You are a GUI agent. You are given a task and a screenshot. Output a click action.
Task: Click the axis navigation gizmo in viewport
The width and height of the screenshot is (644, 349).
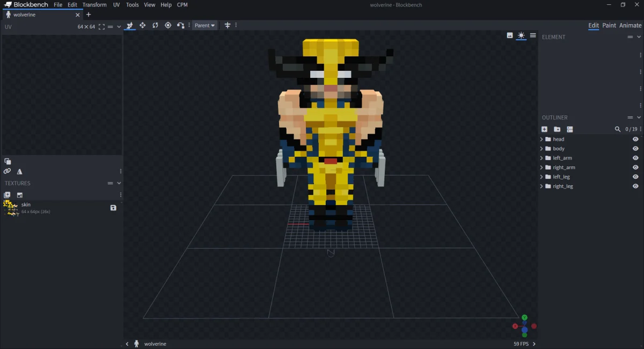point(524,326)
